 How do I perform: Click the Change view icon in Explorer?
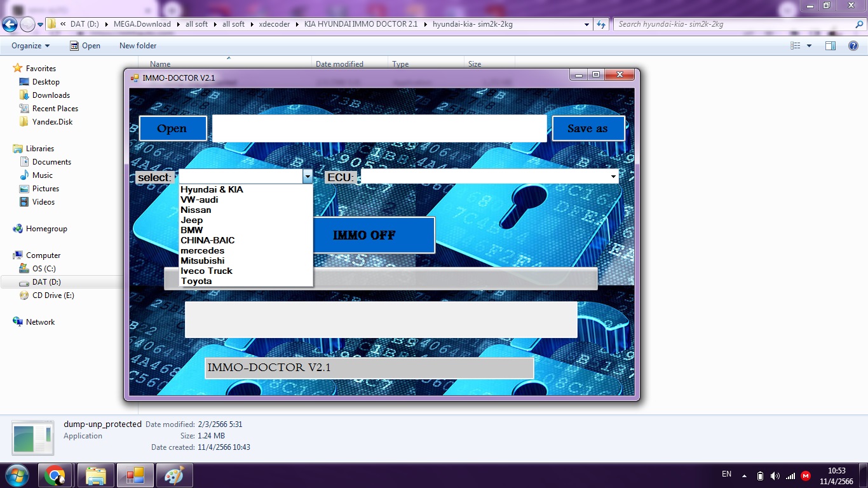795,46
